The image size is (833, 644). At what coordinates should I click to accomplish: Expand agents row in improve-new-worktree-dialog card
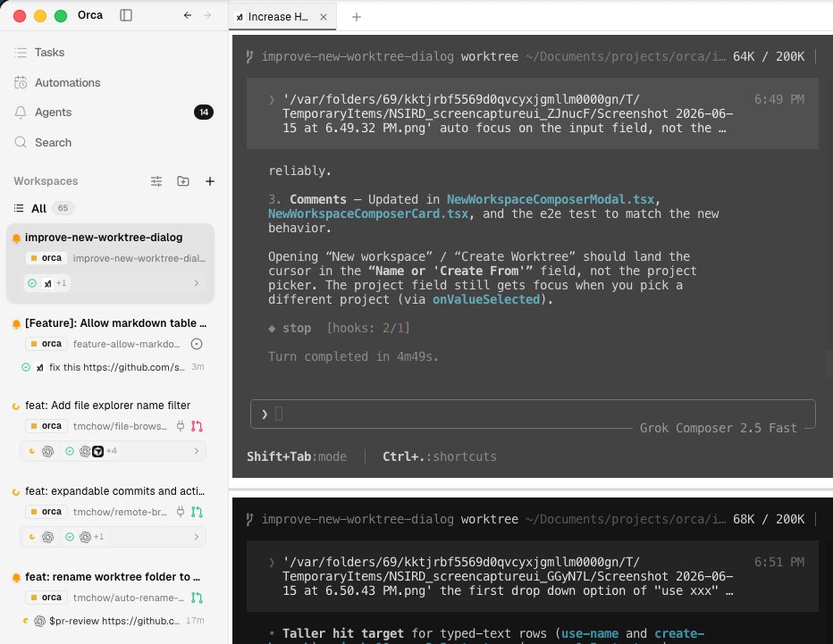[197, 283]
